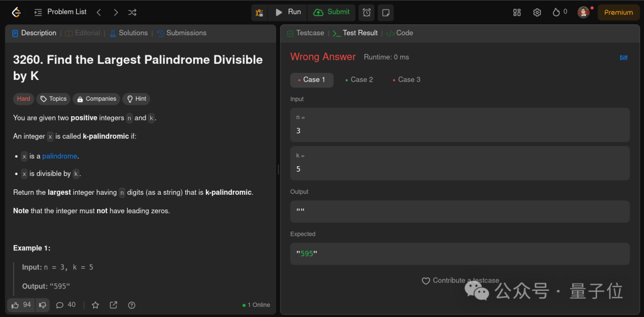
Task: Submit the solution
Action: (332, 13)
